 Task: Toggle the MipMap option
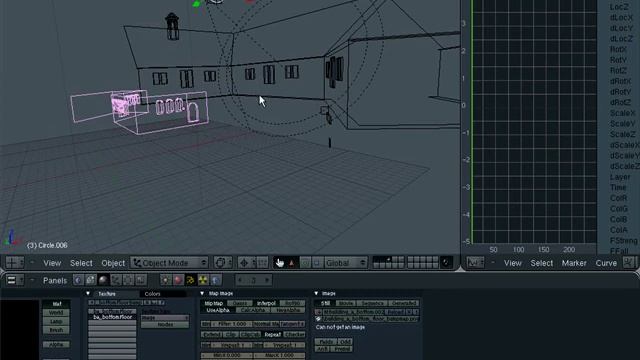pos(213,303)
